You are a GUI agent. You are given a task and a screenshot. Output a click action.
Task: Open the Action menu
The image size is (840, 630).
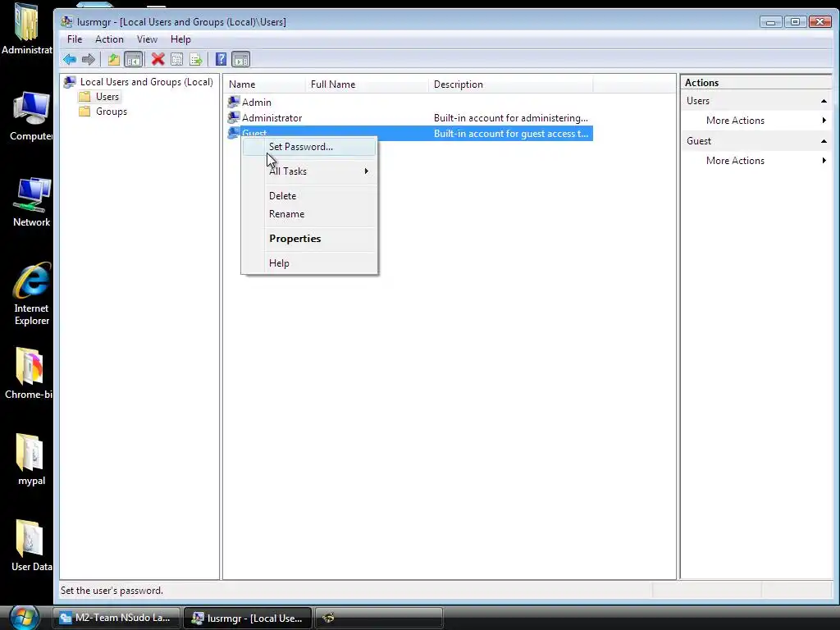tap(109, 39)
